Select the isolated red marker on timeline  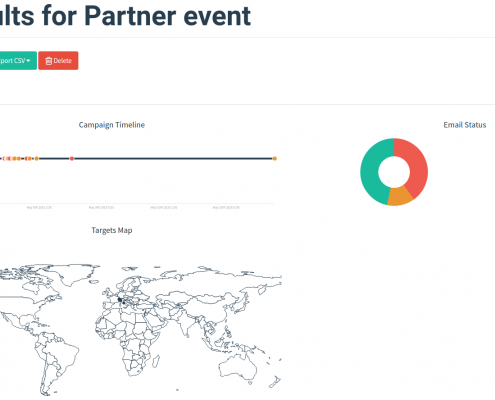72,159
